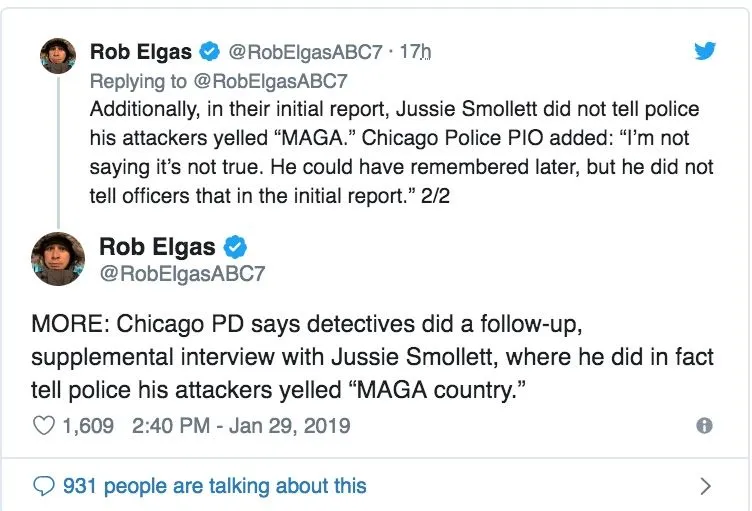Click the '17h' reply timestamp
Viewport: 752px width, 511px height.
tap(414, 51)
